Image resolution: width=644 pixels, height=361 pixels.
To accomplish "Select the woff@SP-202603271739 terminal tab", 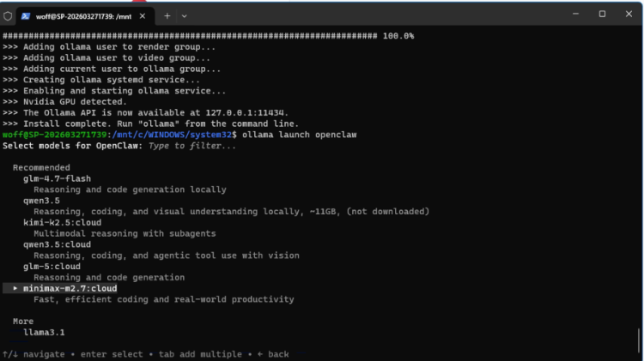I will pyautogui.click(x=83, y=16).
